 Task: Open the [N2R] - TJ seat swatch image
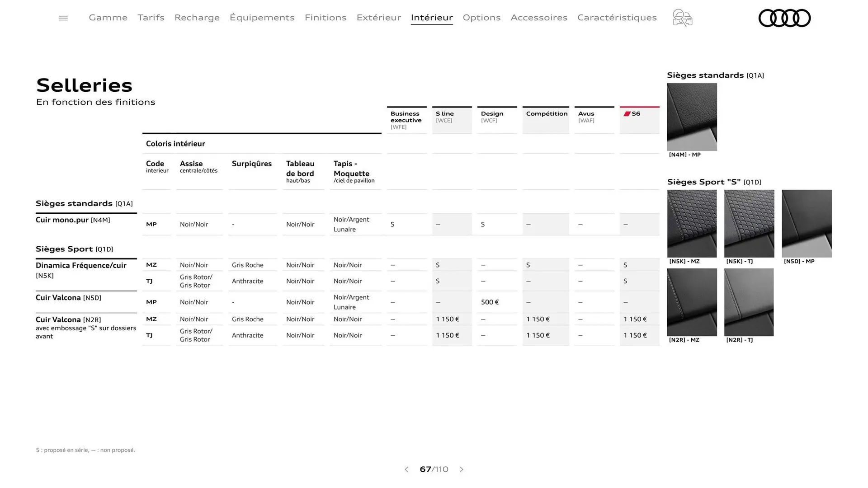pyautogui.click(x=749, y=302)
